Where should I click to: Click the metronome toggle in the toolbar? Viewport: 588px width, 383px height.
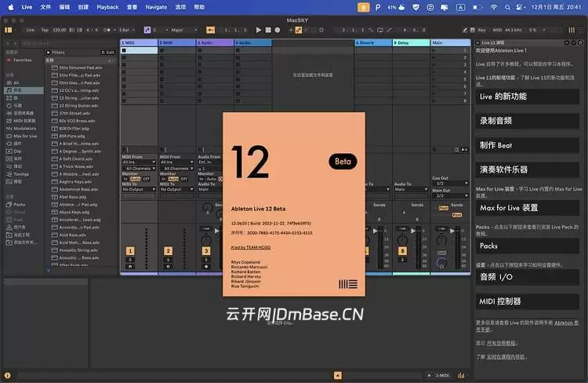pyautogui.click(x=107, y=30)
